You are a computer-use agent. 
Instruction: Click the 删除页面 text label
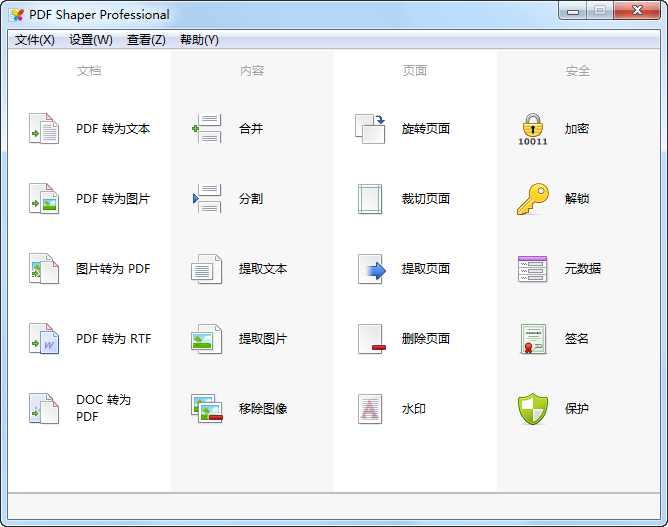(426, 339)
